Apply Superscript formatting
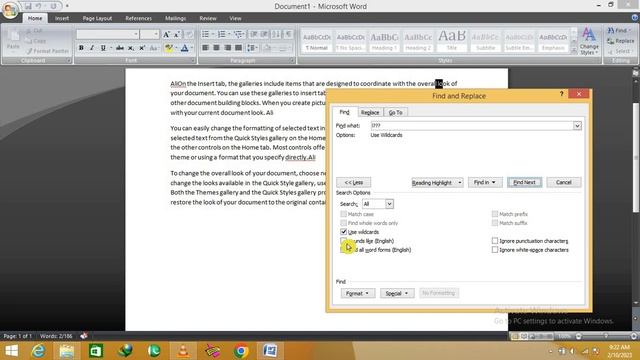 click(x=142, y=48)
